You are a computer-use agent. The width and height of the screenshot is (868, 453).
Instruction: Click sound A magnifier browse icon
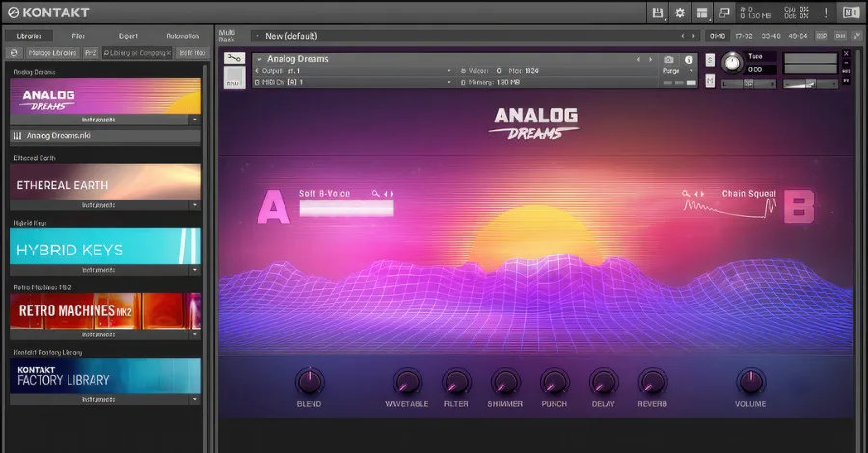click(x=376, y=194)
